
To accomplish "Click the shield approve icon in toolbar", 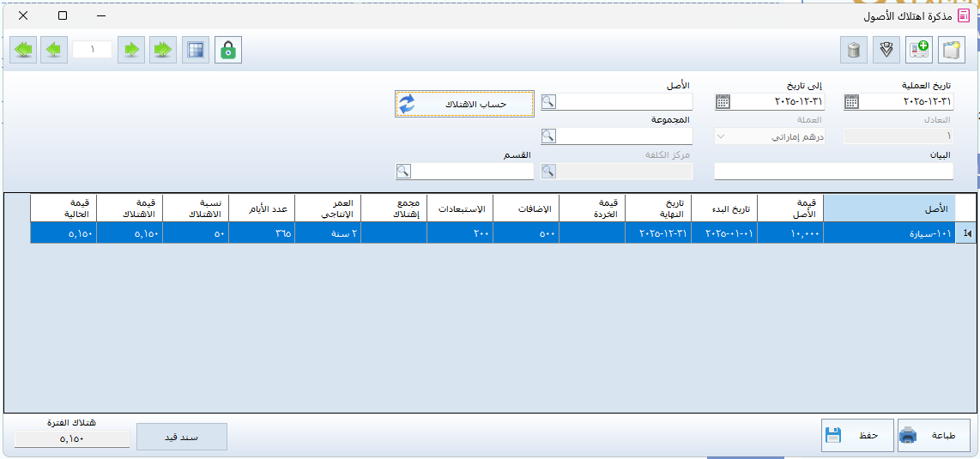I will point(886,50).
